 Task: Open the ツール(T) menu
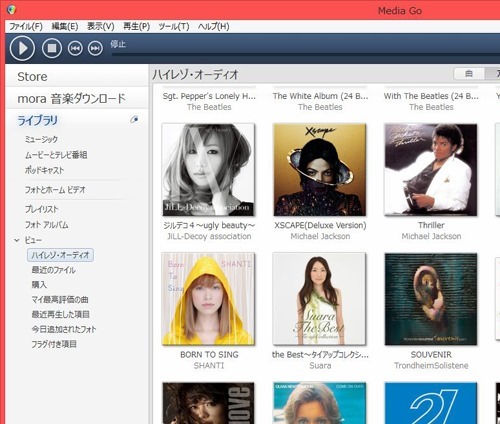[174, 26]
